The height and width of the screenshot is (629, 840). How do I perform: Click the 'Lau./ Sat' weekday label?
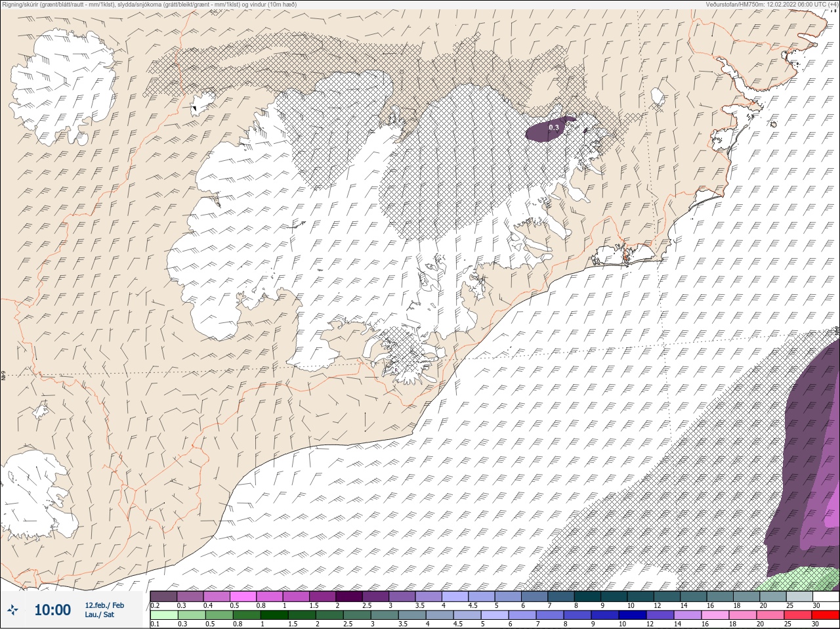tap(99, 615)
